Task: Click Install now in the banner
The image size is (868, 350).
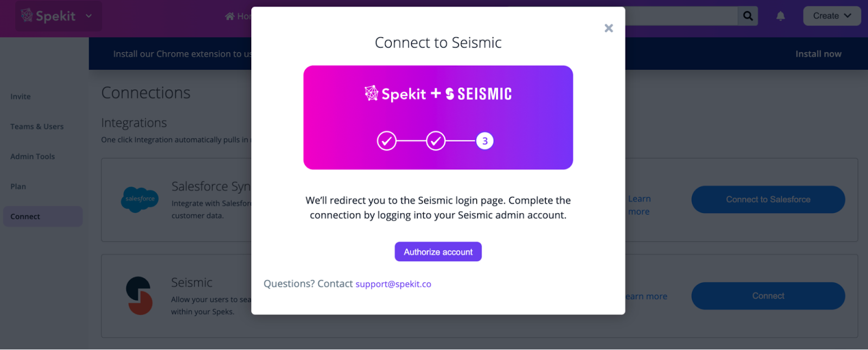Action: click(818, 54)
